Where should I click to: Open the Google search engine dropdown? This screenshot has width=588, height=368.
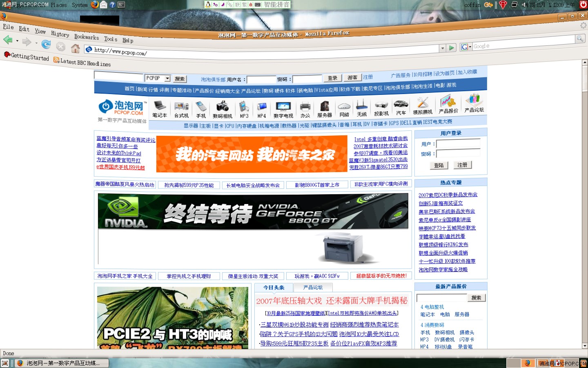coord(466,47)
